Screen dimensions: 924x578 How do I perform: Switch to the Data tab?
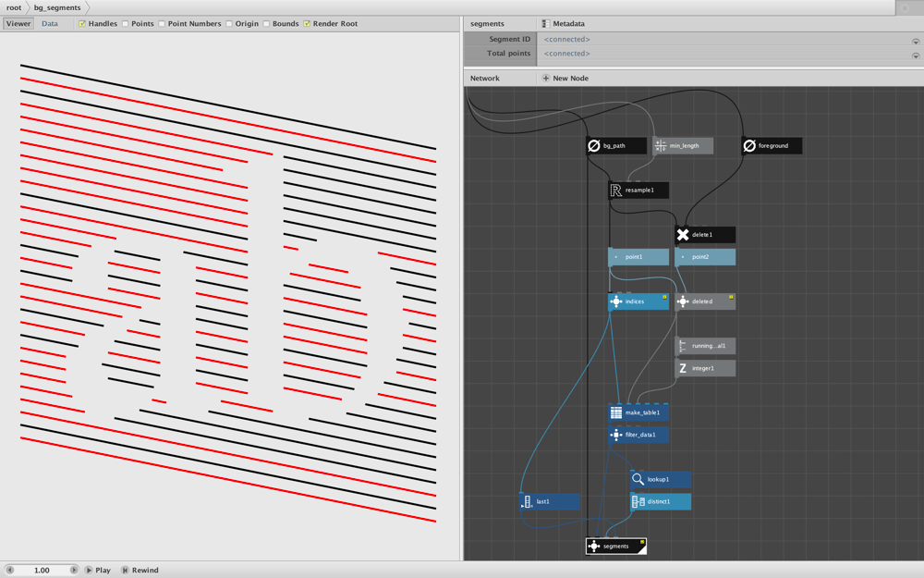click(x=50, y=24)
